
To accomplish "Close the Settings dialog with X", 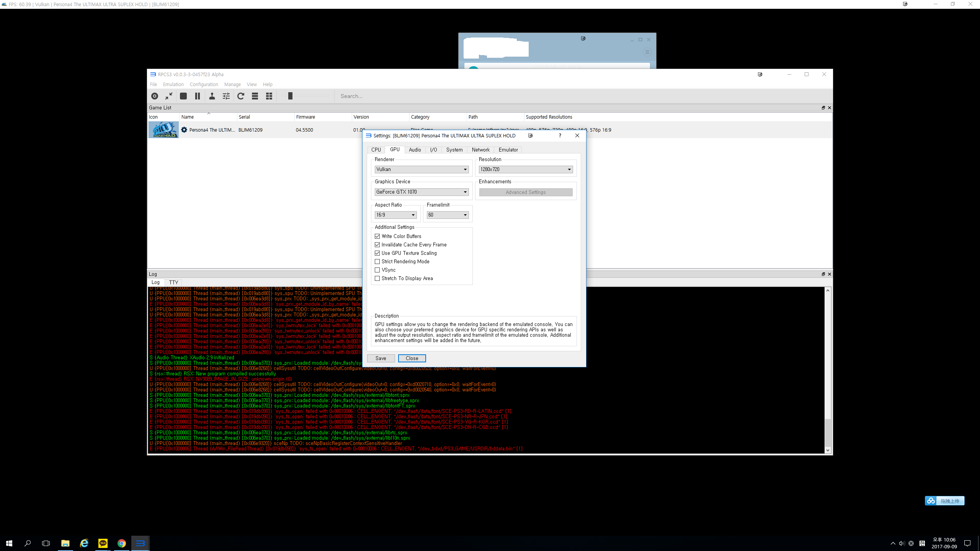I will [577, 135].
